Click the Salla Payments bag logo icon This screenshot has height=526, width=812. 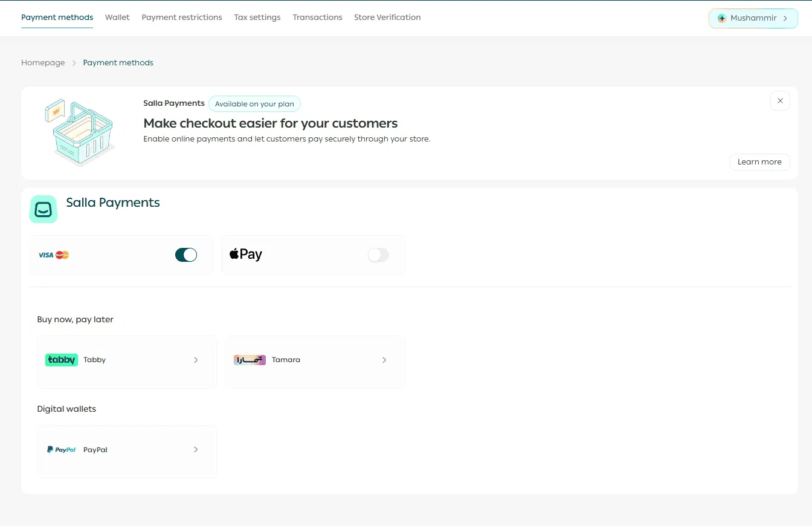[x=43, y=209]
